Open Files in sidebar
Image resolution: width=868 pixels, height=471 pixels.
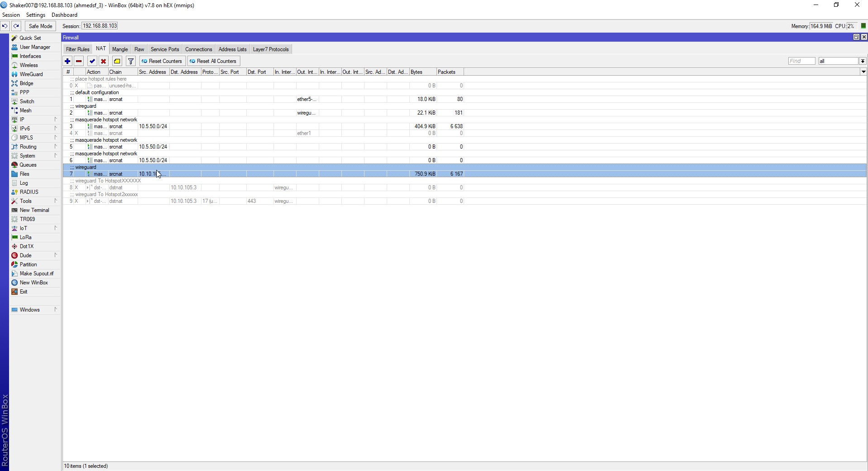coord(35,174)
